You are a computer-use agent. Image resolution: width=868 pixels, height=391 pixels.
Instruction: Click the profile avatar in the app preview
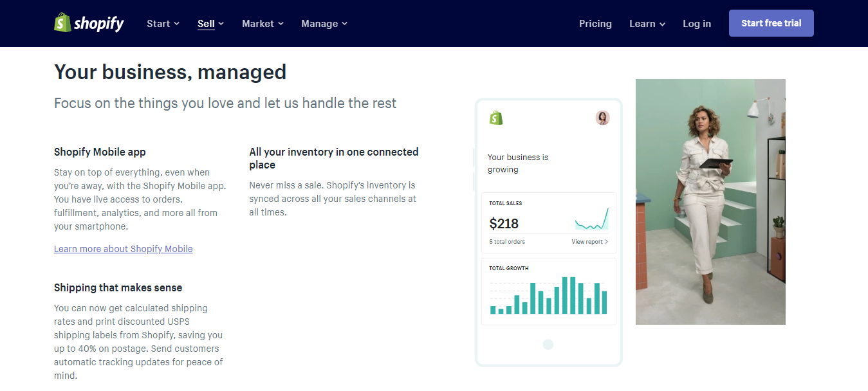pyautogui.click(x=602, y=118)
